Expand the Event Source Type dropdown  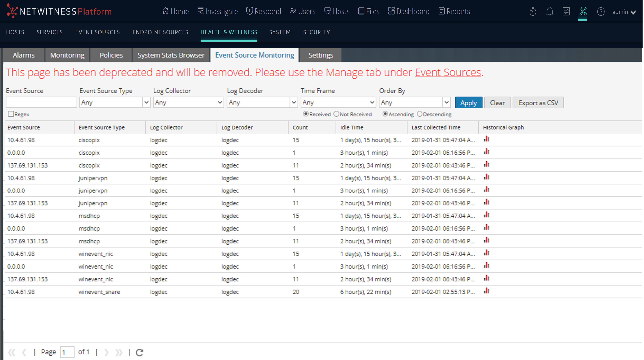coord(146,102)
